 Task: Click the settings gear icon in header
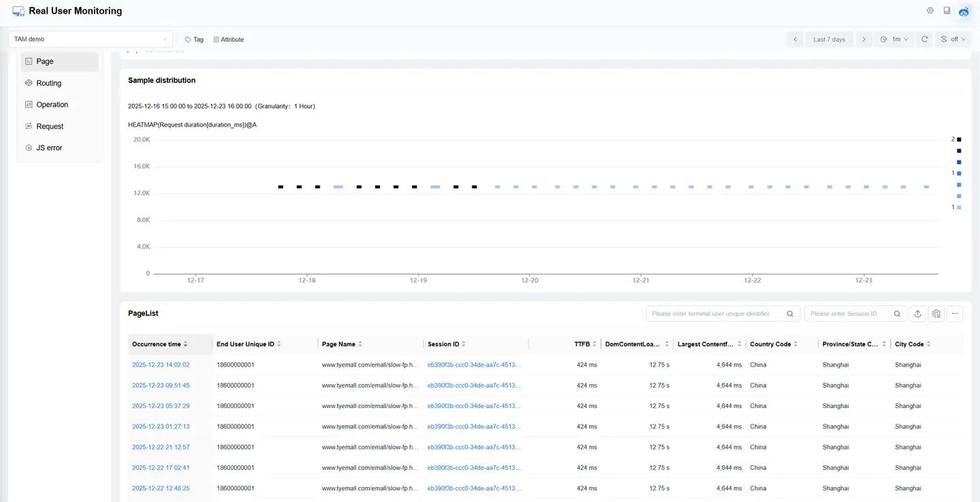930,11
